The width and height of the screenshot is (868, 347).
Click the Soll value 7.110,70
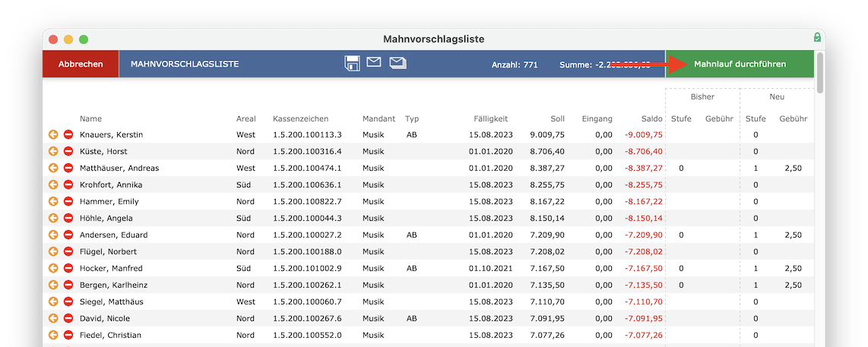pyautogui.click(x=547, y=301)
